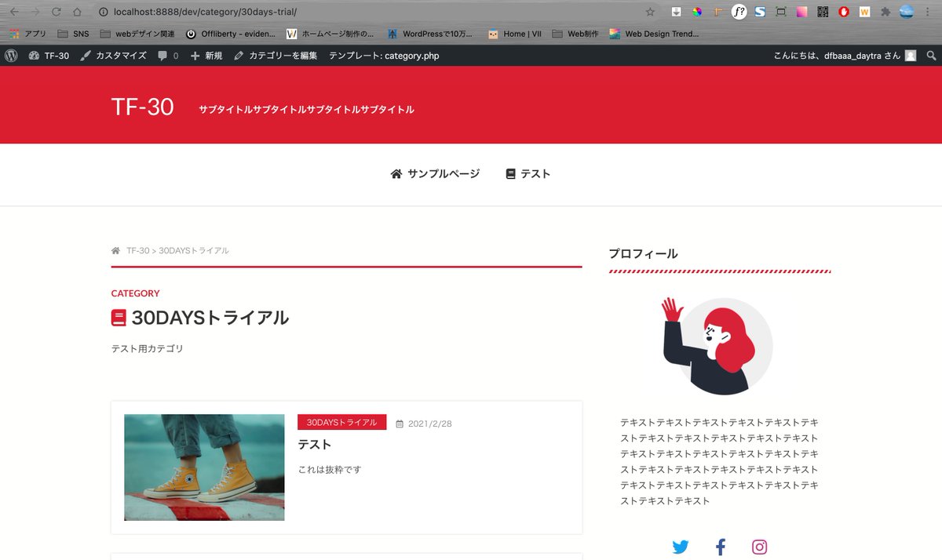Screen dimensions: 942x560
Task: Click テンプレート: category.php item
Action: [384, 56]
